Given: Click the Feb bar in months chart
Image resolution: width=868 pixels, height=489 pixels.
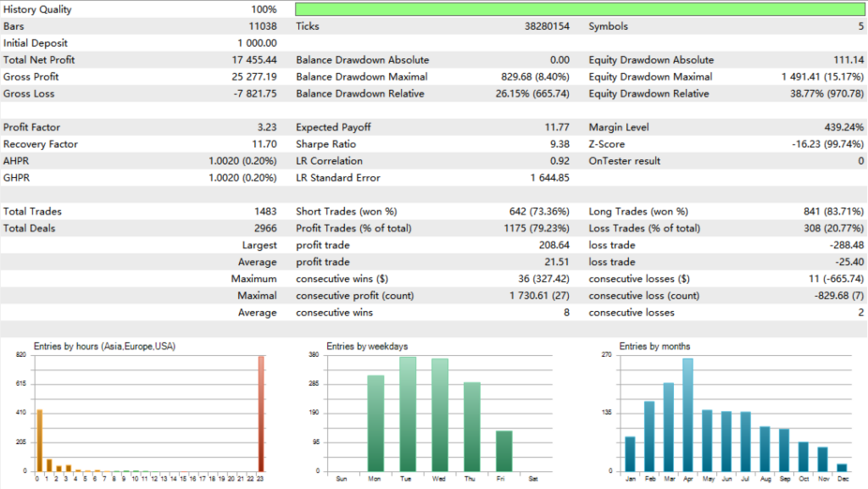Looking at the screenshot, I should click(649, 436).
